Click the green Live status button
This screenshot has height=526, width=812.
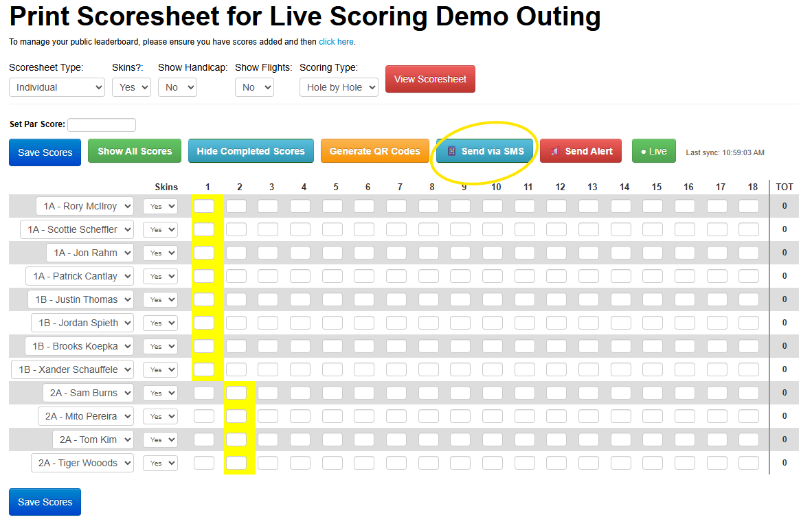pyautogui.click(x=653, y=151)
